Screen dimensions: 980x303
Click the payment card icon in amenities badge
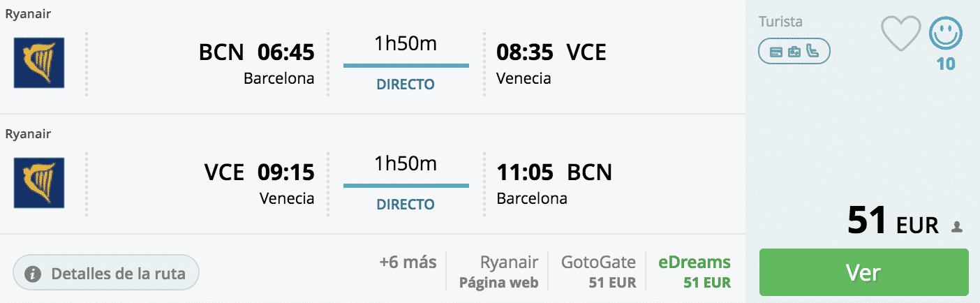[x=776, y=51]
